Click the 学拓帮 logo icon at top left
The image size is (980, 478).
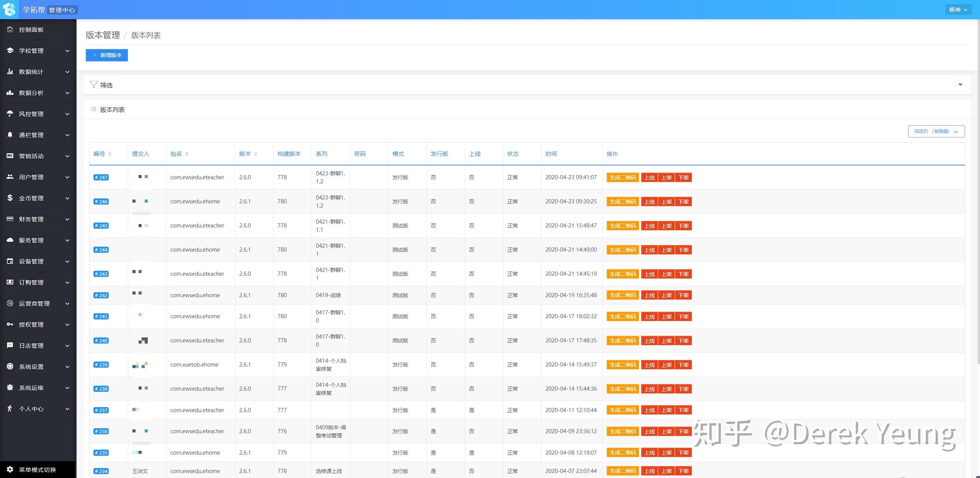point(9,9)
